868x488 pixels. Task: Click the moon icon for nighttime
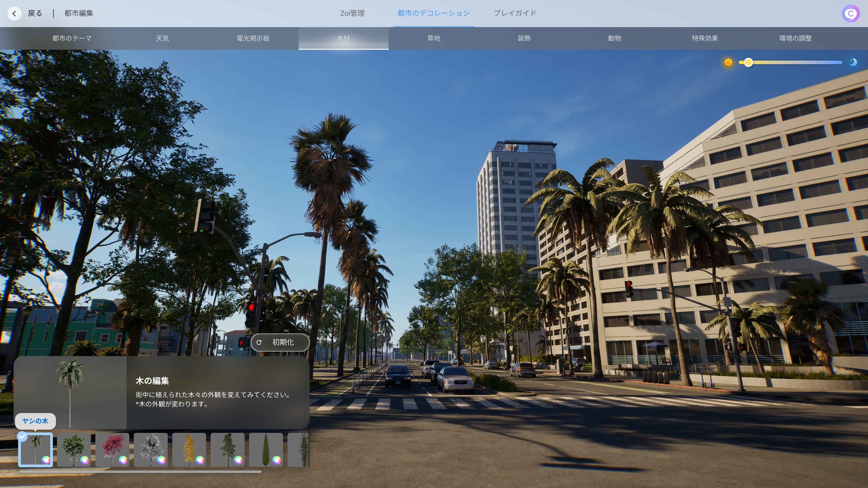(x=853, y=62)
